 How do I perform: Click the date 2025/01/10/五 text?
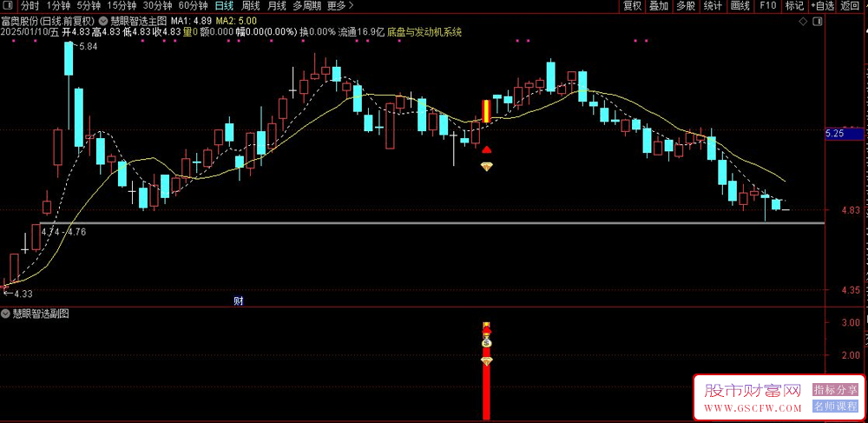30,32
